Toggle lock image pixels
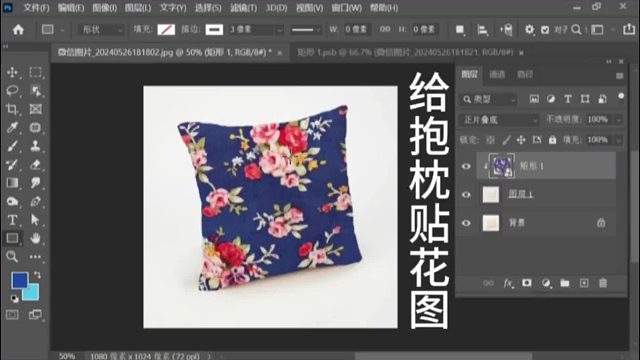 click(506, 140)
